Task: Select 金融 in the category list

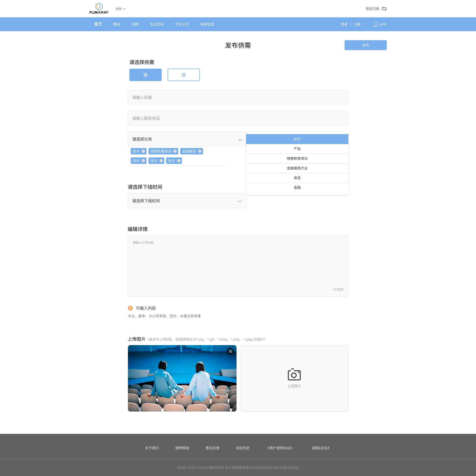Action: pyautogui.click(x=297, y=187)
